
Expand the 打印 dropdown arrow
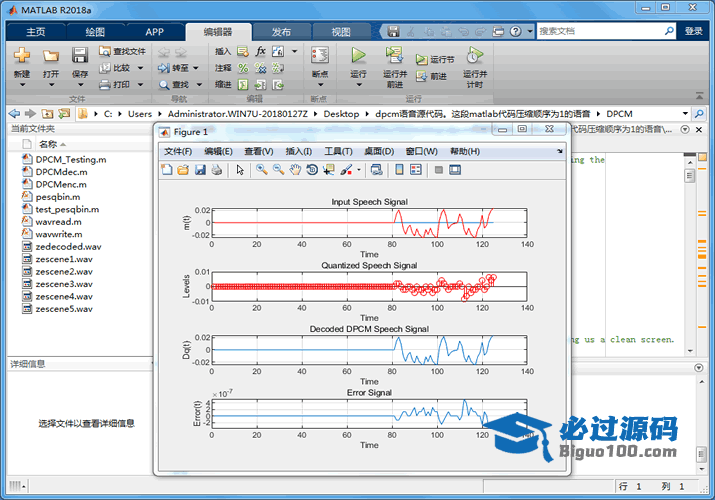(x=138, y=85)
